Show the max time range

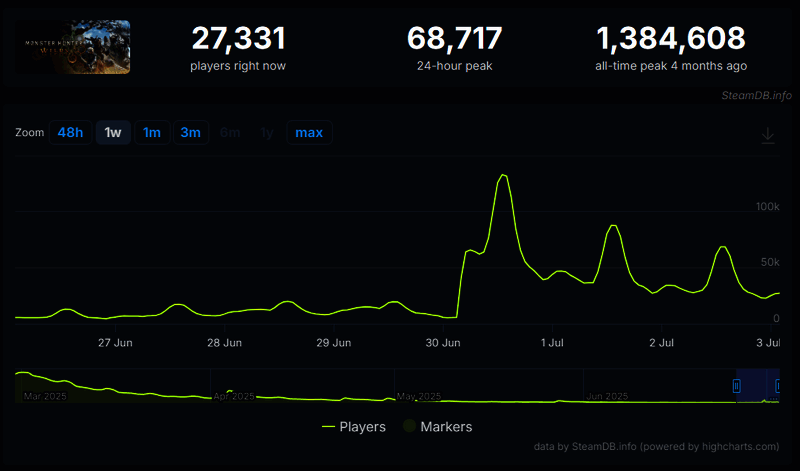click(x=309, y=133)
